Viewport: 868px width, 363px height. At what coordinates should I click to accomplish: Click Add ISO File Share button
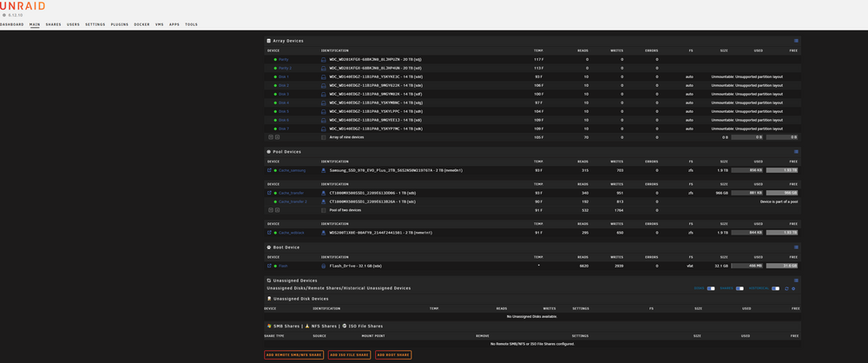pos(349,354)
